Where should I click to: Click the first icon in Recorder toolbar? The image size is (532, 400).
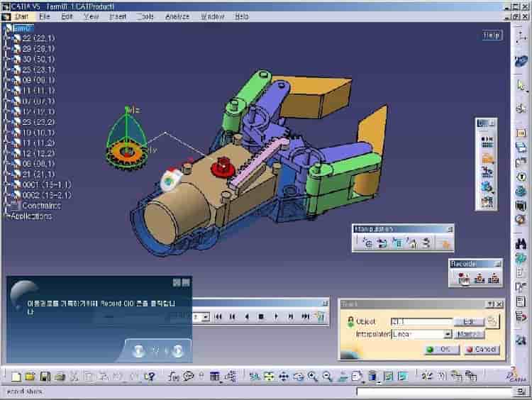pyautogui.click(x=463, y=279)
